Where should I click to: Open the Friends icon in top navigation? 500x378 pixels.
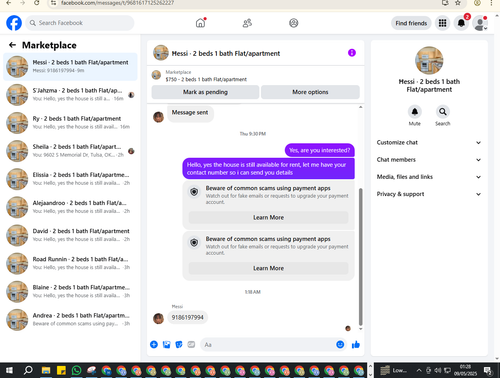pos(247,23)
